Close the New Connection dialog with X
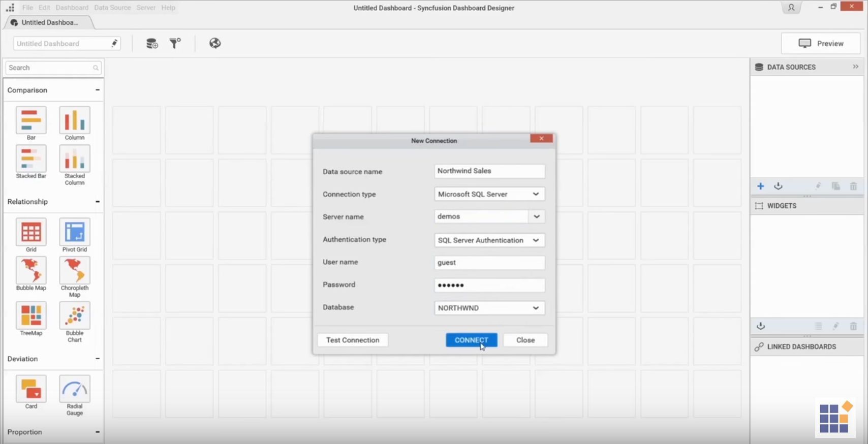 (x=541, y=138)
